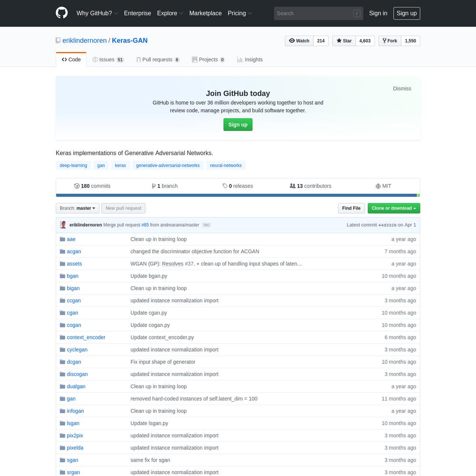Click the repository book icon beside eriklindernoren
Image resolution: width=476 pixels, height=476 pixels.
58,40
